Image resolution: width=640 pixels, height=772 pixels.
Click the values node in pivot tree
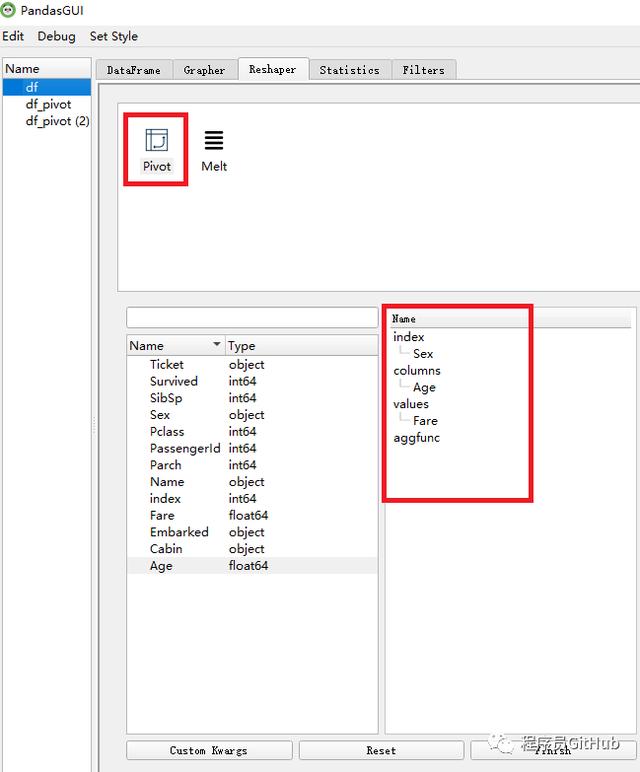click(x=411, y=404)
